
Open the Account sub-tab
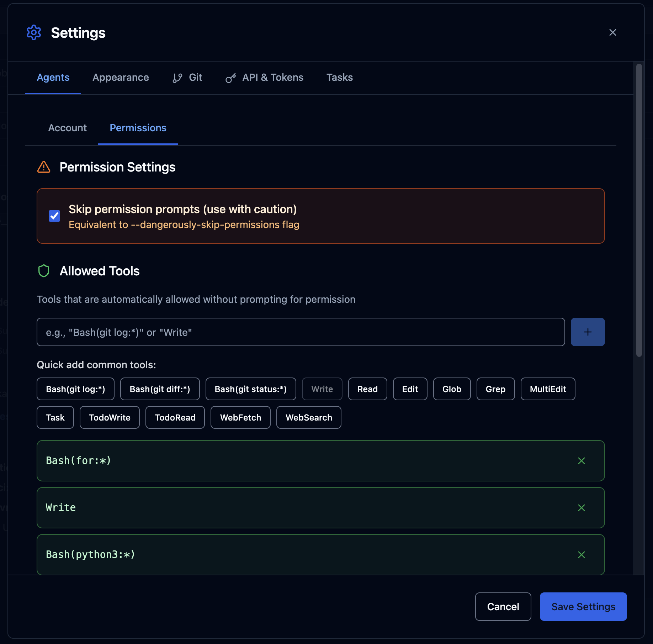67,128
